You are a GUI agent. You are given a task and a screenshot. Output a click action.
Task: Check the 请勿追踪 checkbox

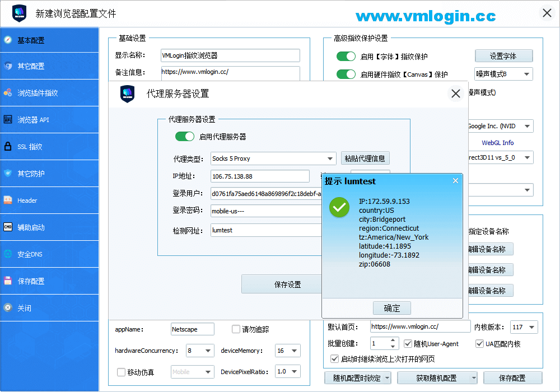pos(236,329)
